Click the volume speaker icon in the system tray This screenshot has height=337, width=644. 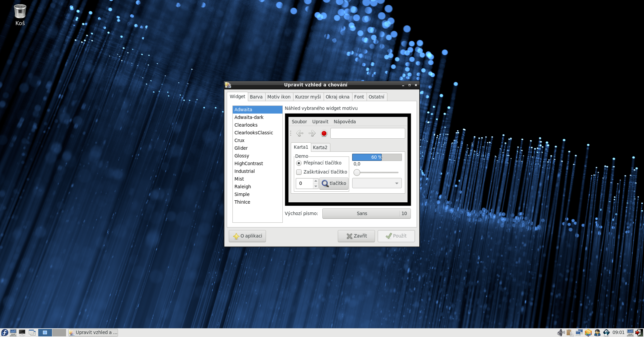tap(561, 332)
